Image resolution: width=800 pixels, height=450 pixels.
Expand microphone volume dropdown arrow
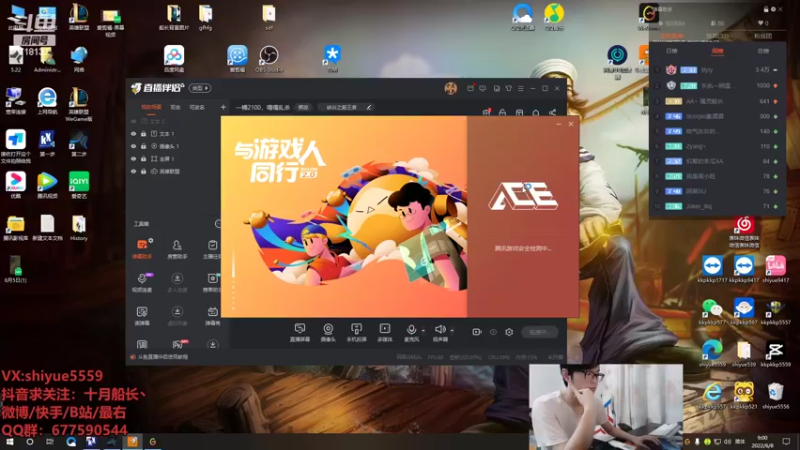(x=423, y=331)
